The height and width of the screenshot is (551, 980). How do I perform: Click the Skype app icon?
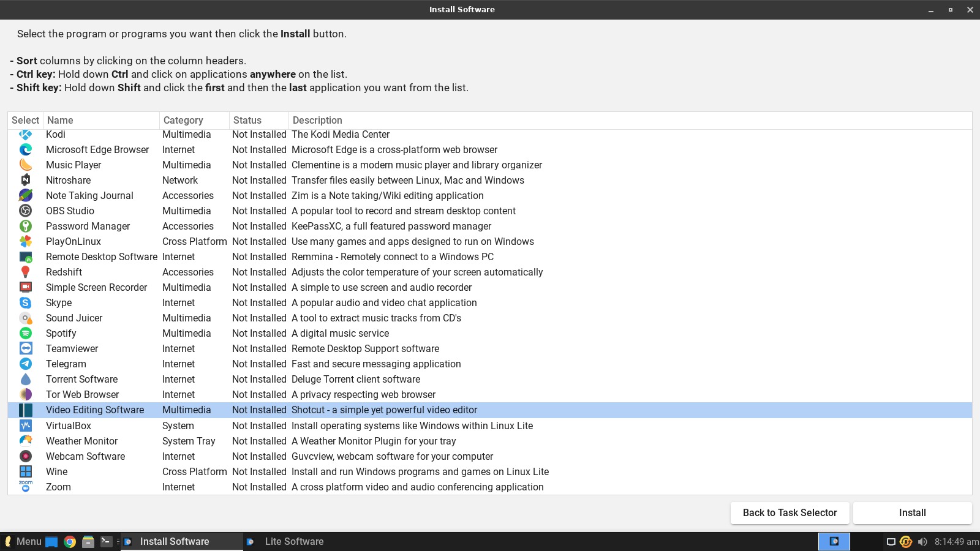click(x=26, y=302)
